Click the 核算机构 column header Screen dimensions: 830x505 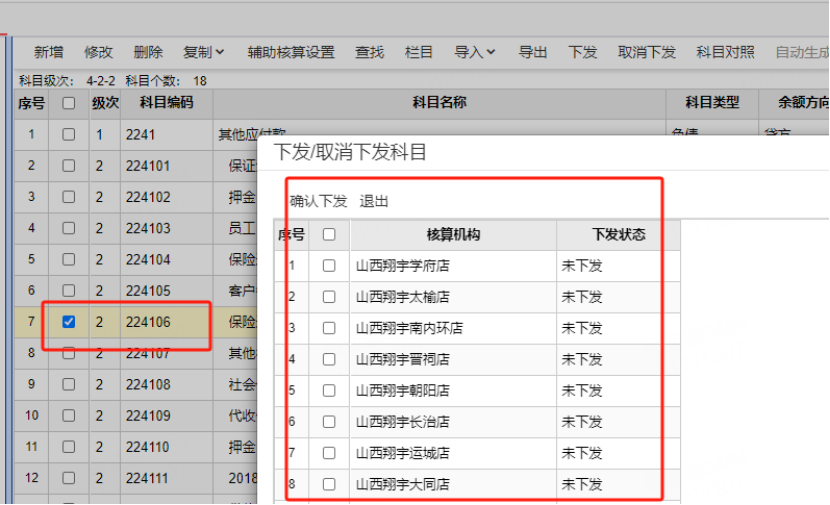453,235
